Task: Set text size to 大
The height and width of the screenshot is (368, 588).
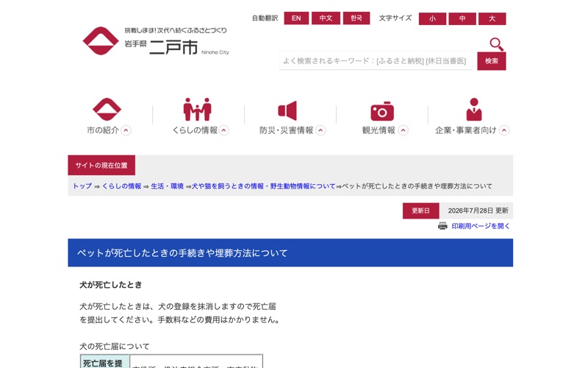Action: coord(492,19)
